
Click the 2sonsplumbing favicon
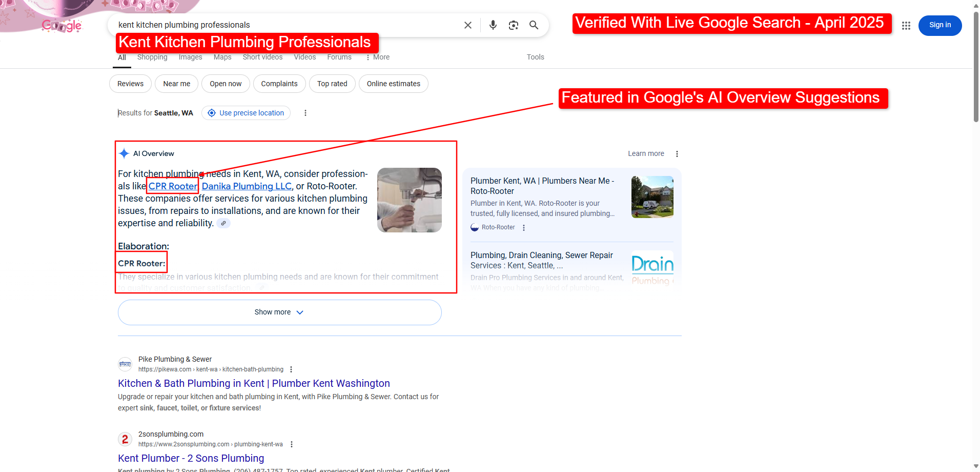pos(125,439)
